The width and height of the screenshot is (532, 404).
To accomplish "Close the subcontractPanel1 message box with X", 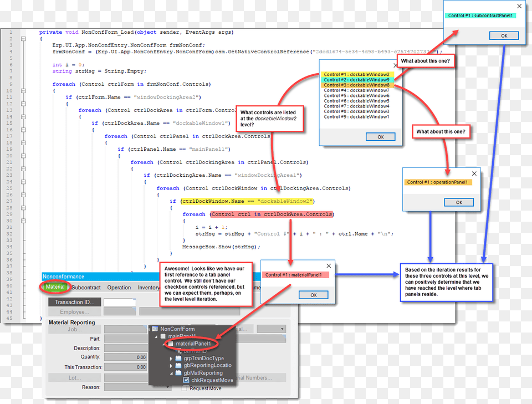I will click(519, 6).
